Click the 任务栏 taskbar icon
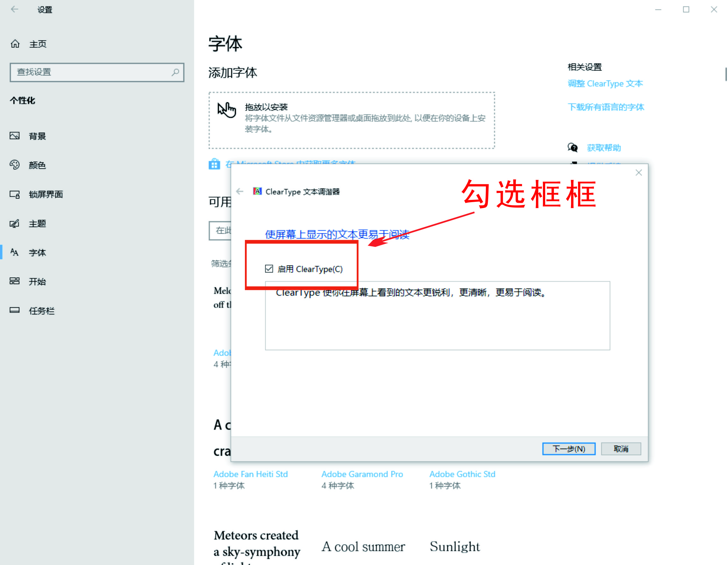 [x=15, y=310]
